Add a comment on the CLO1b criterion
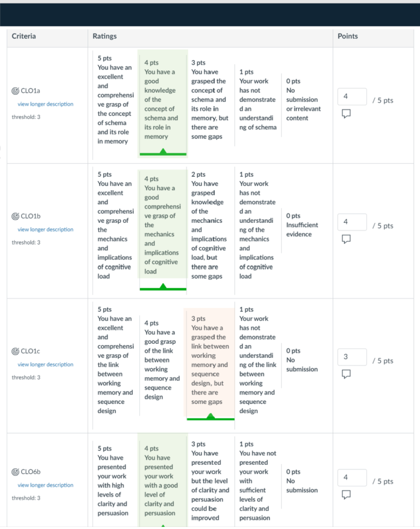The image size is (420, 529). [x=346, y=239]
